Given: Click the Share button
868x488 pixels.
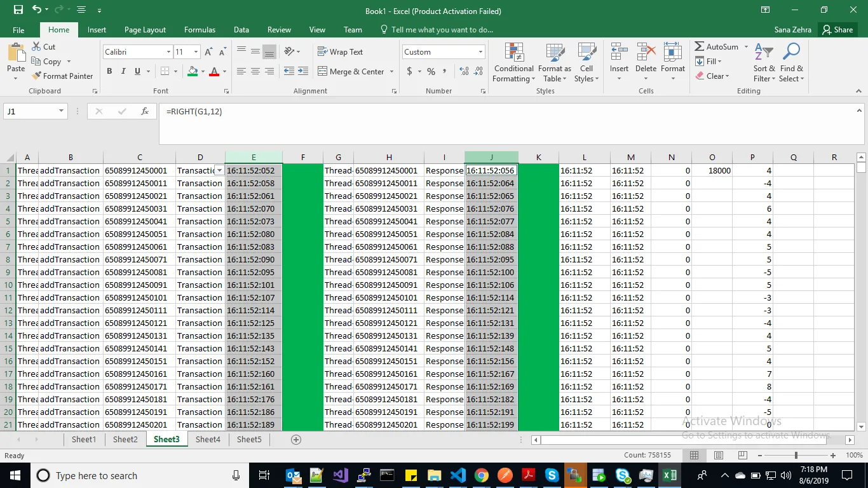Looking at the screenshot, I should 836,30.
